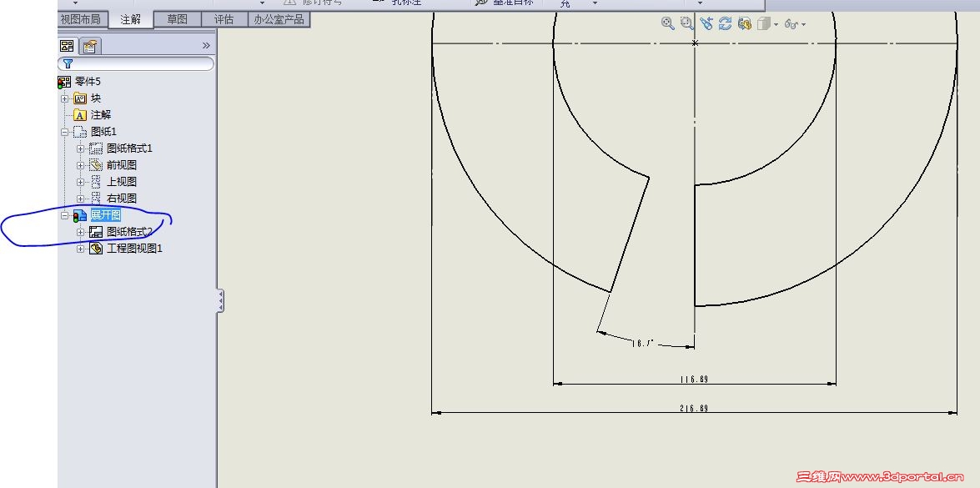Click the Zoom to Fit icon

667,23
